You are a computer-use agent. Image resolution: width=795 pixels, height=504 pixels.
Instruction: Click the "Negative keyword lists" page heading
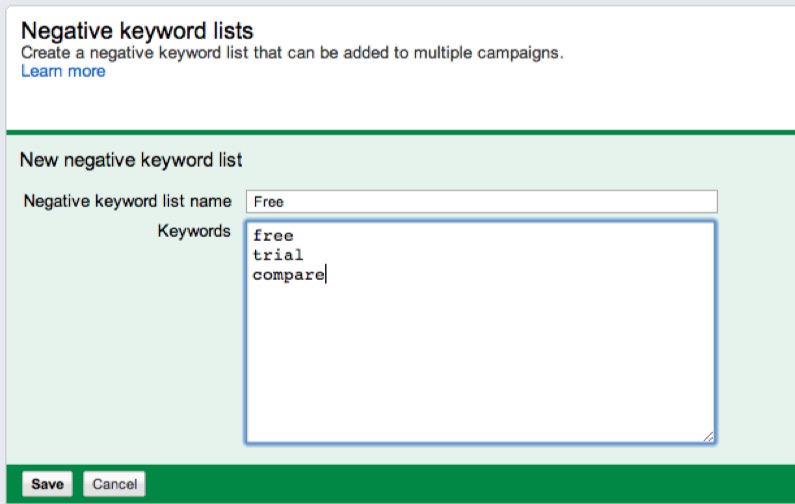[137, 30]
